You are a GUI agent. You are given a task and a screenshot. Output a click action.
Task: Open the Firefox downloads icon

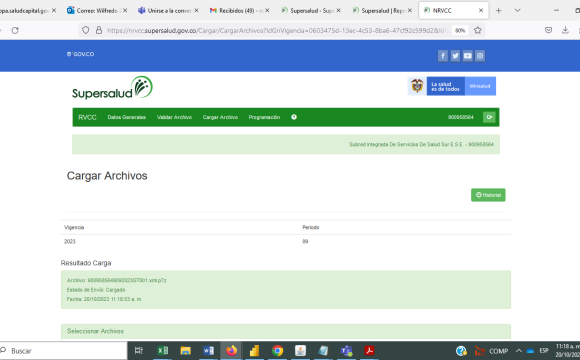[x=565, y=30]
